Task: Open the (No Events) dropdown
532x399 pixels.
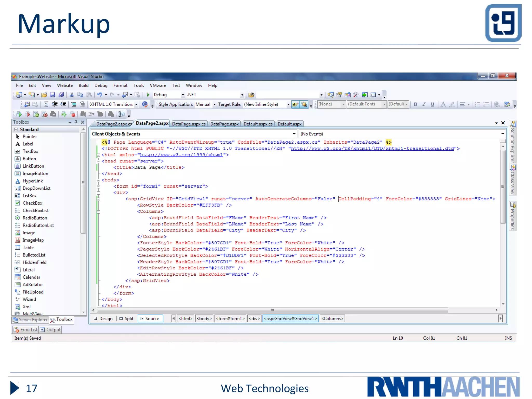Action: [402, 134]
